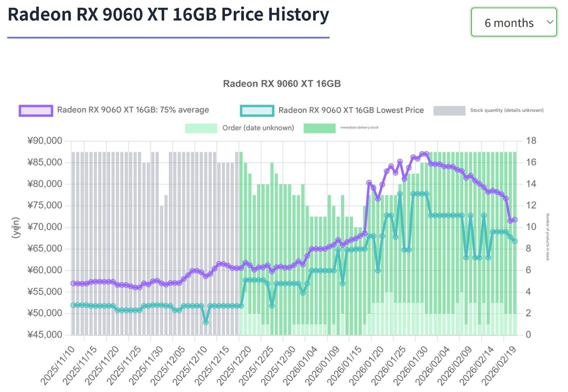Toggle the 'Order (date unknown)' legend label
The width and height of the screenshot is (568, 392).
pos(258,128)
